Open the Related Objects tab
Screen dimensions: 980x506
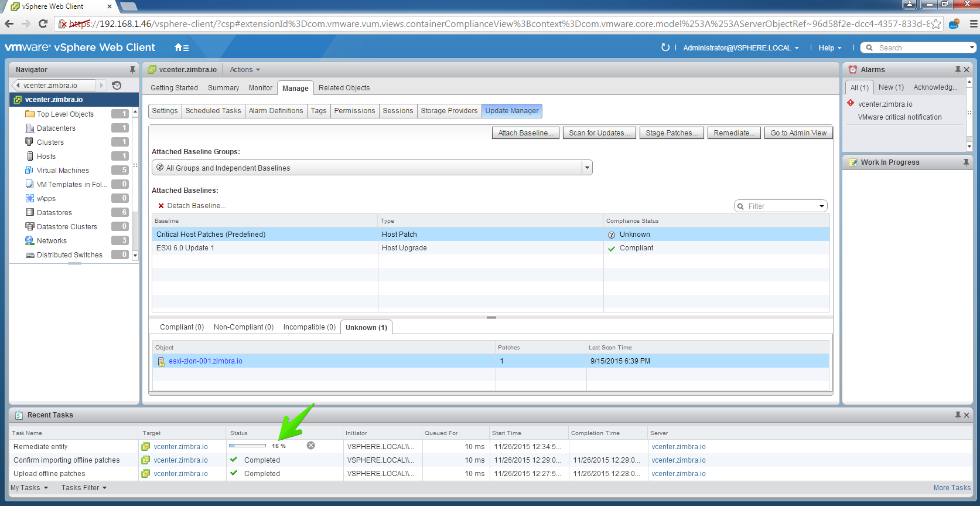point(344,88)
